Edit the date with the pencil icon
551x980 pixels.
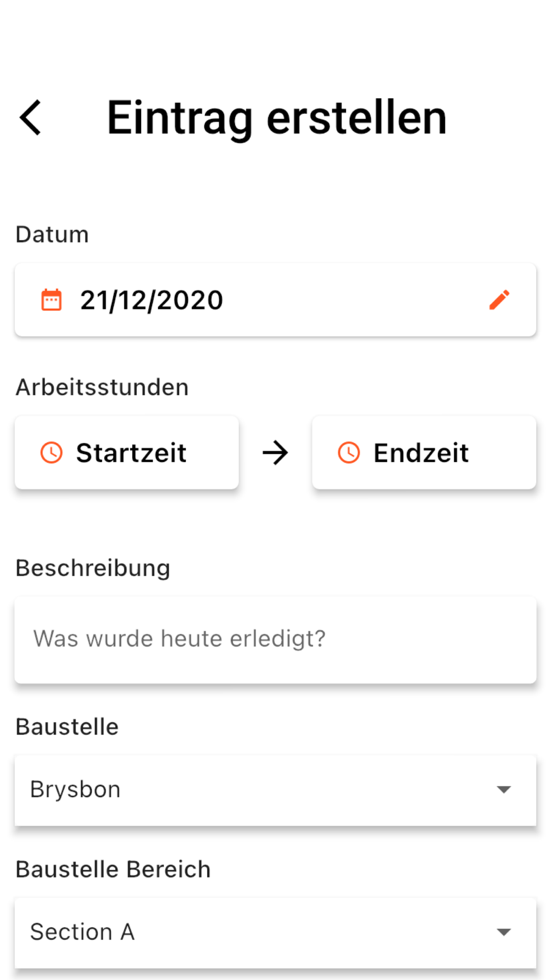pos(500,300)
